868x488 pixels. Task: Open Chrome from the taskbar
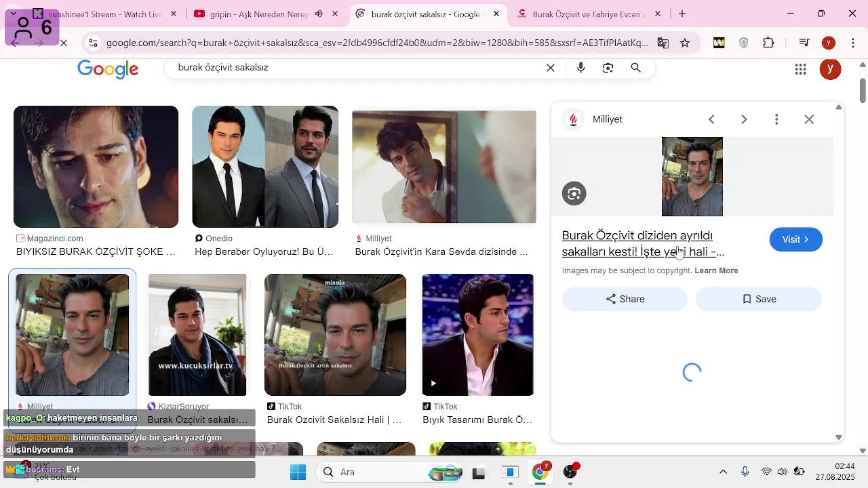pos(540,472)
